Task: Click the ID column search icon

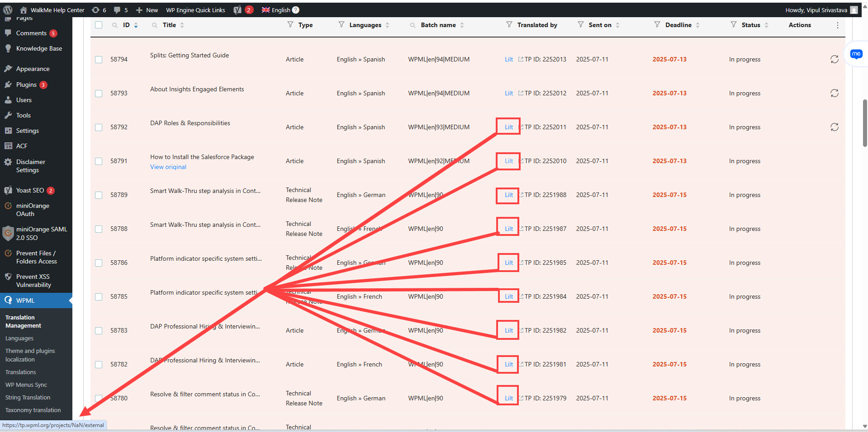Action: tap(115, 25)
